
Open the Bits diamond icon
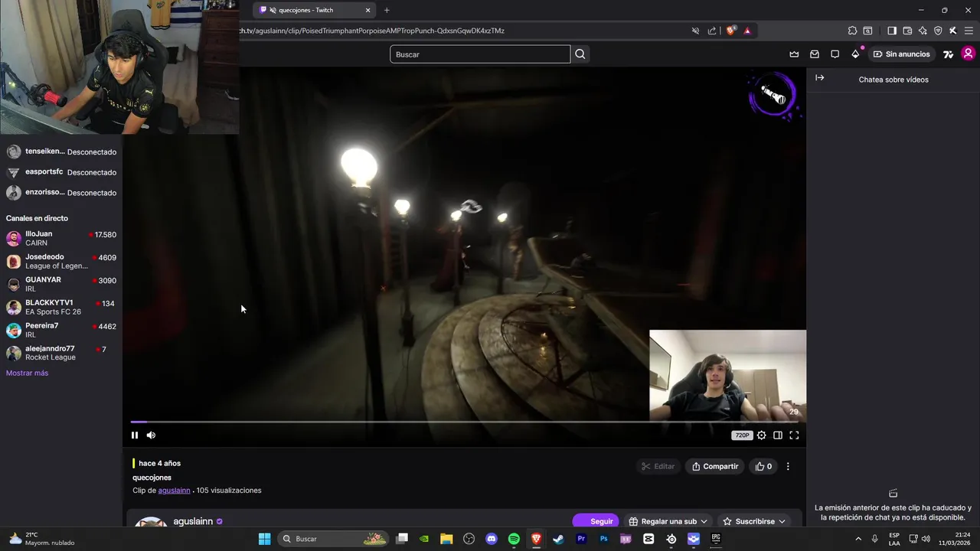855,54
